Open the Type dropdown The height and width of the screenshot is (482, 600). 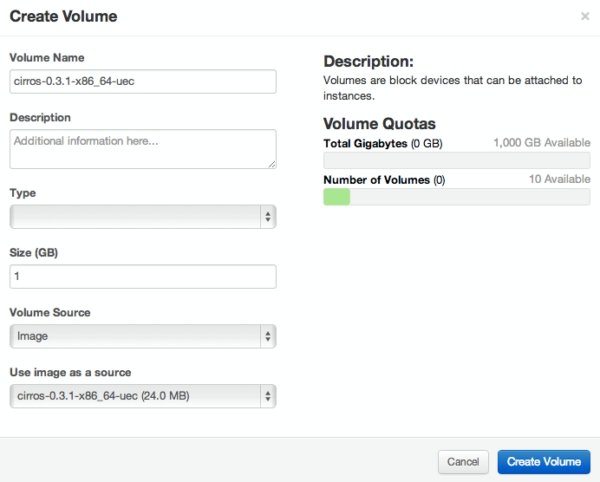tap(143, 217)
